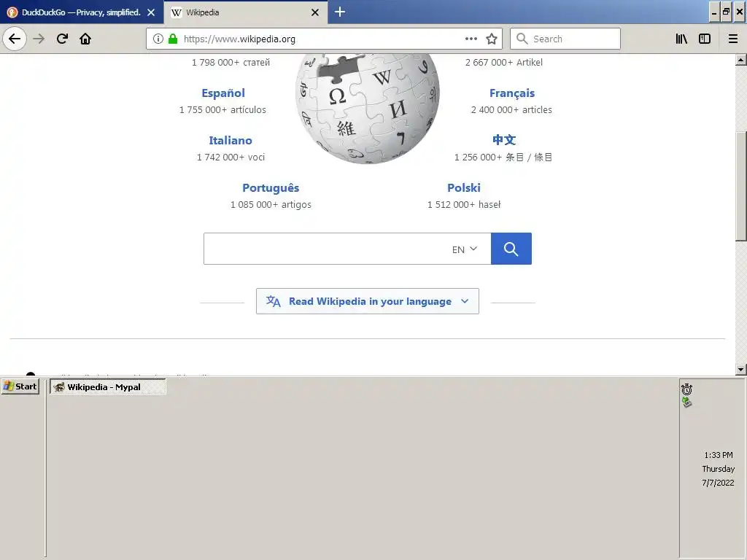Open the Polski Wikipedia link
Image resolution: width=747 pixels, height=560 pixels.
click(x=464, y=187)
